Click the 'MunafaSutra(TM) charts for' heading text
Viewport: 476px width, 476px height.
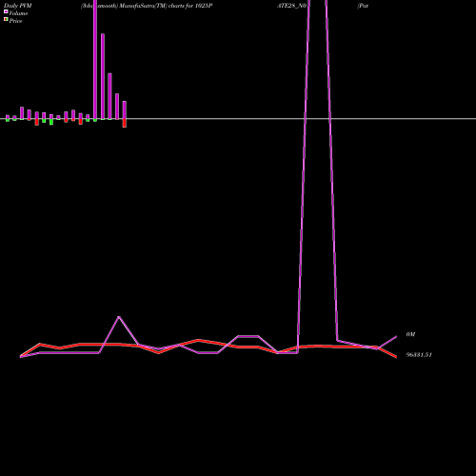(x=156, y=6)
